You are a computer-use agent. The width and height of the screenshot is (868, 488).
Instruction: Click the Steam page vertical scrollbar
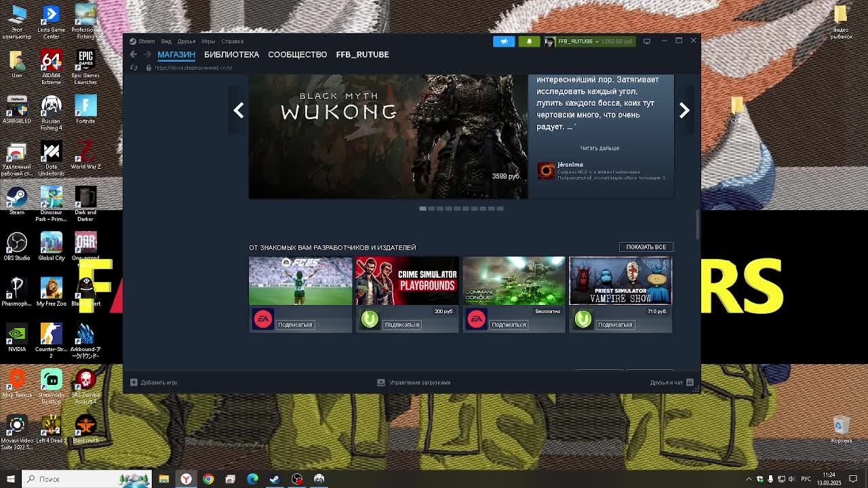coord(697,224)
